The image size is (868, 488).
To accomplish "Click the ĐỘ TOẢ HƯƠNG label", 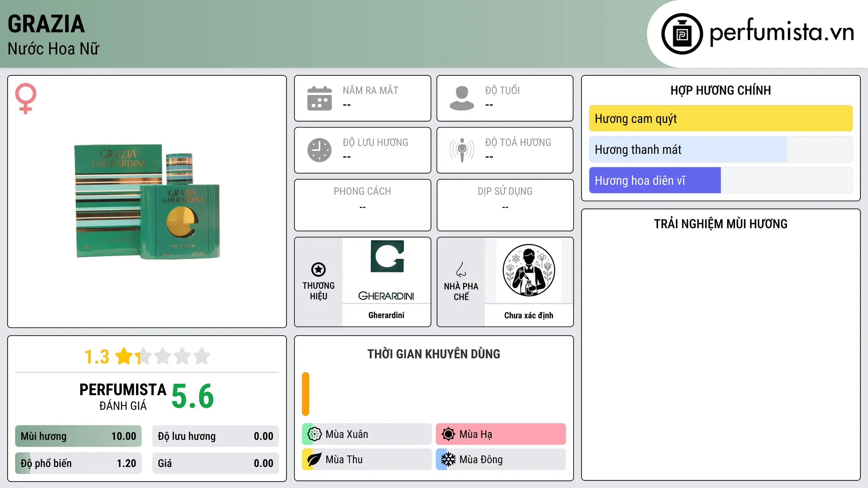I will (518, 142).
